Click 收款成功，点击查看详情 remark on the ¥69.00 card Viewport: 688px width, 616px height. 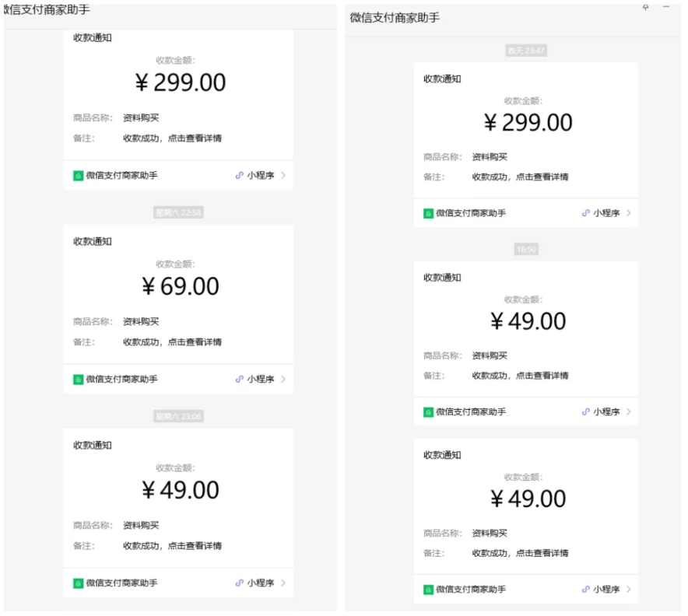(172, 342)
